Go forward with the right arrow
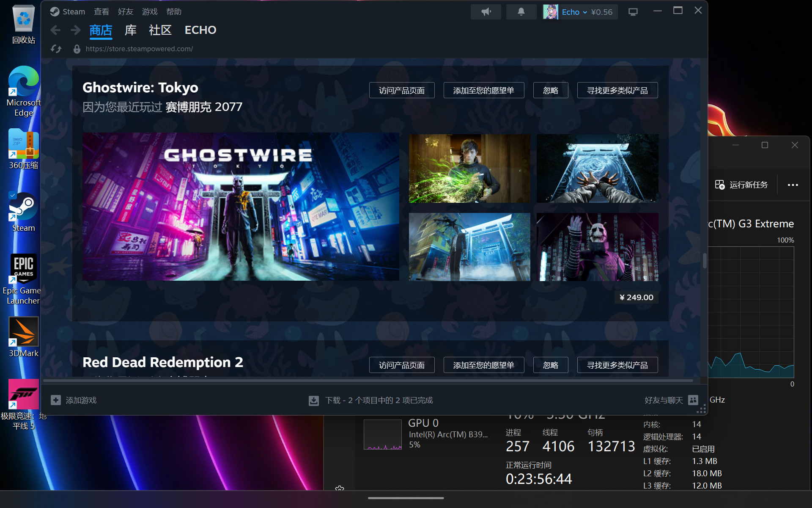This screenshot has height=508, width=812. (76, 30)
